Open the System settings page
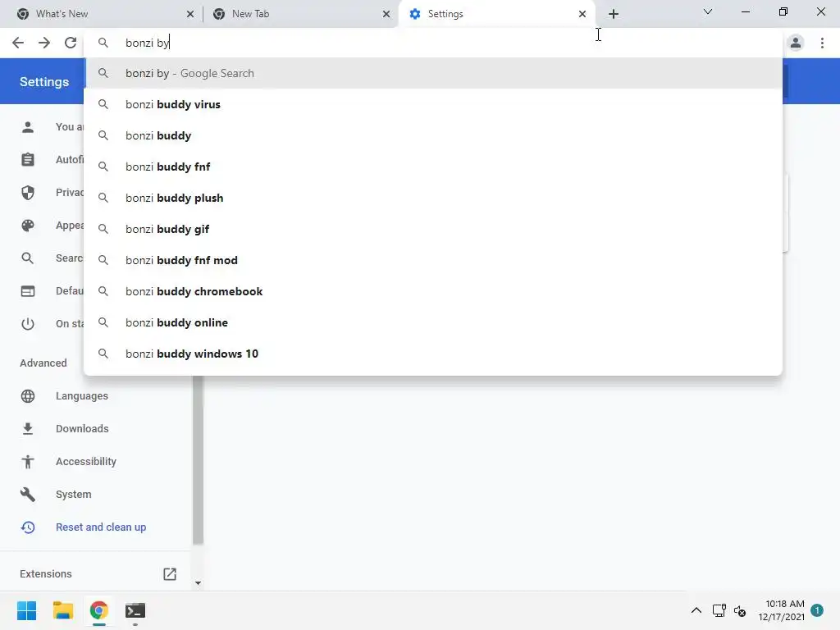 73,495
